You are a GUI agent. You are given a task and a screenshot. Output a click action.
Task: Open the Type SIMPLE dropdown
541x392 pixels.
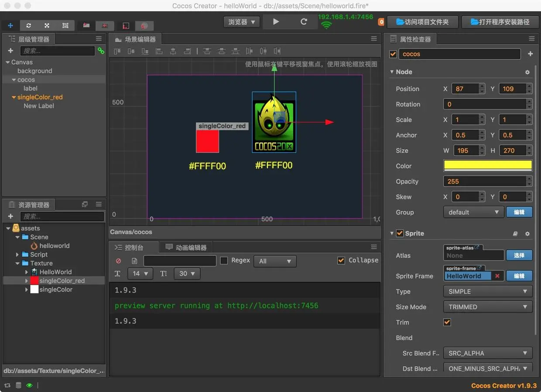tap(487, 292)
